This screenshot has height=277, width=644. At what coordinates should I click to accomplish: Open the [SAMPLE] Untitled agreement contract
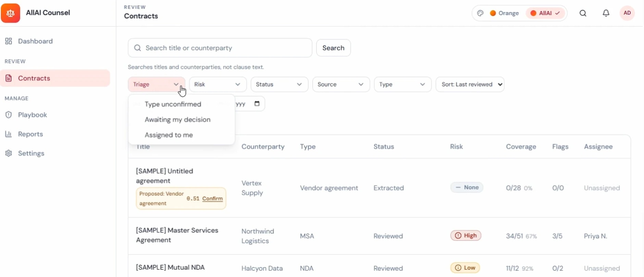click(x=164, y=176)
